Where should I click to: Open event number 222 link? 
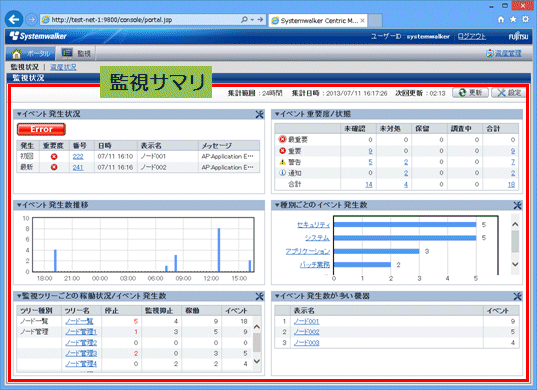(78, 156)
